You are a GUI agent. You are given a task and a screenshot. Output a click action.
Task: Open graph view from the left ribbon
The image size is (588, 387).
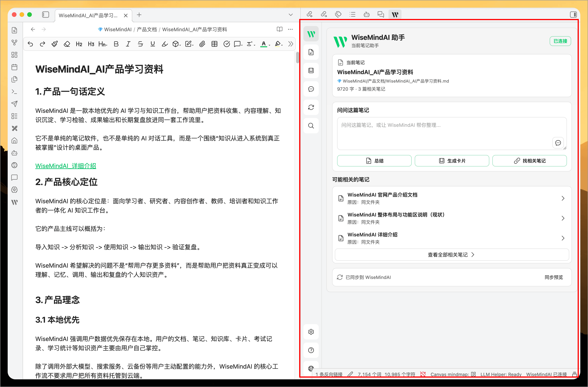[x=15, y=43]
